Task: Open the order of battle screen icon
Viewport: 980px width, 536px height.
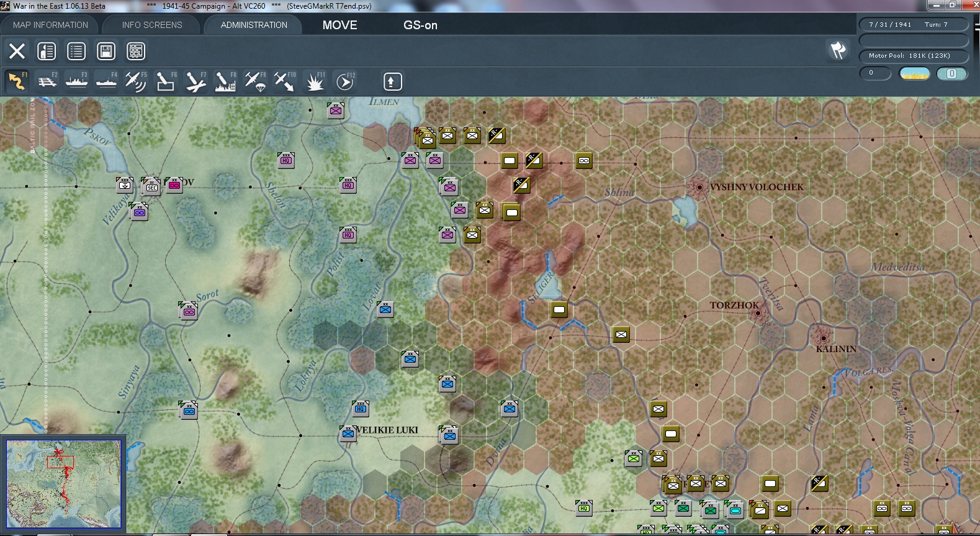Action: [x=47, y=51]
